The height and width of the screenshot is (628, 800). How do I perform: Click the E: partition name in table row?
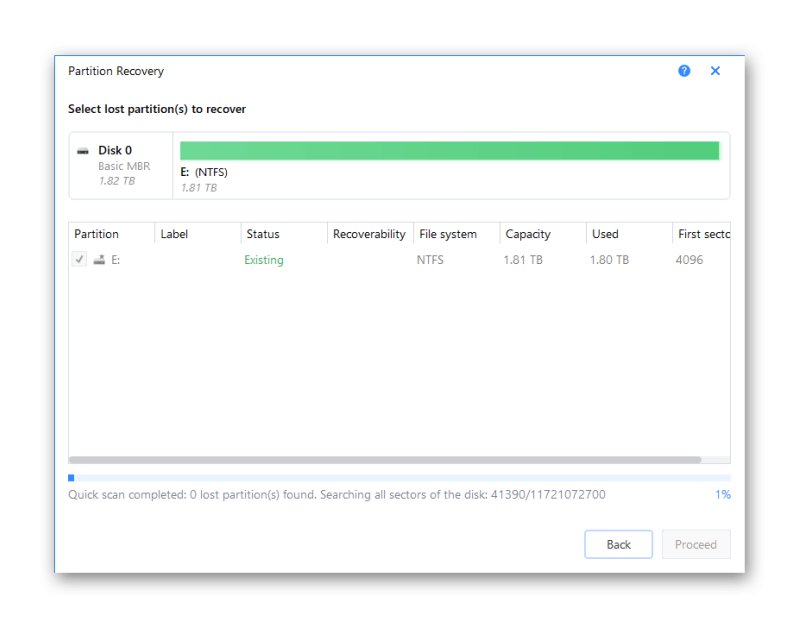[116, 260]
